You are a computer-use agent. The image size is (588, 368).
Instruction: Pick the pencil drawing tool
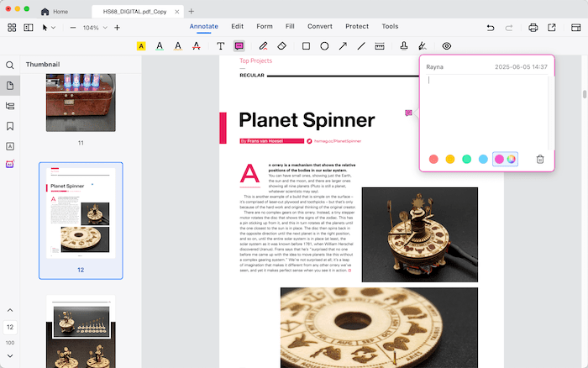pyautogui.click(x=263, y=46)
